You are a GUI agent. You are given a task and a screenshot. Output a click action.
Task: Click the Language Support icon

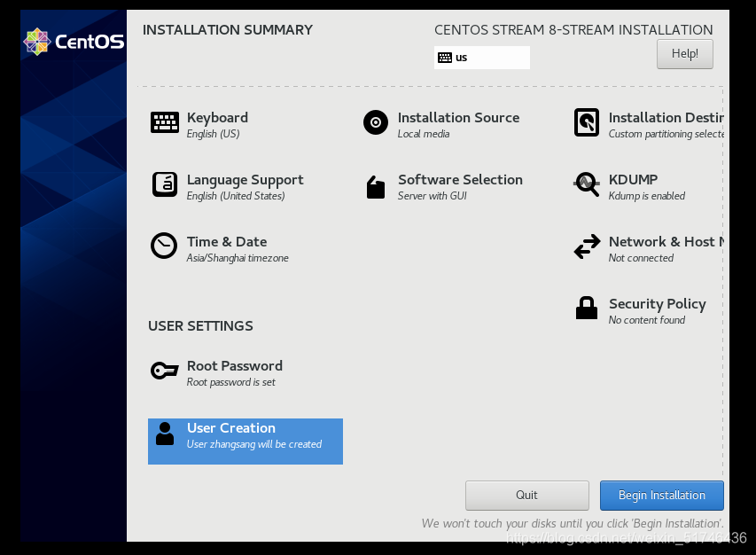click(165, 184)
